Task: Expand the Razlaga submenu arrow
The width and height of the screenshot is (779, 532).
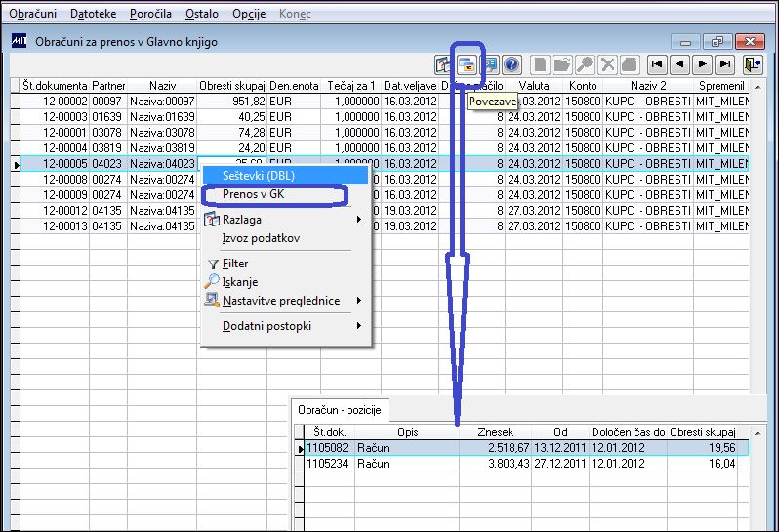Action: pos(359,219)
